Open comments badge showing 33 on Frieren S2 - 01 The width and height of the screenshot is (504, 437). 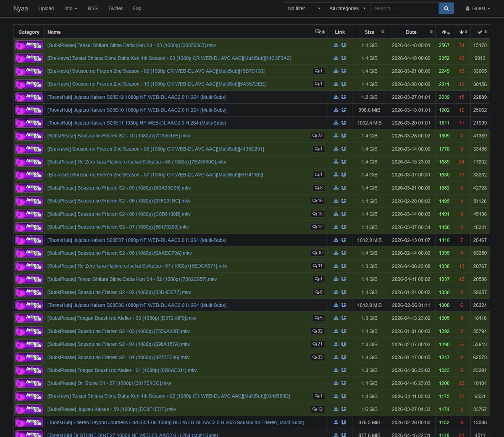tap(318, 357)
